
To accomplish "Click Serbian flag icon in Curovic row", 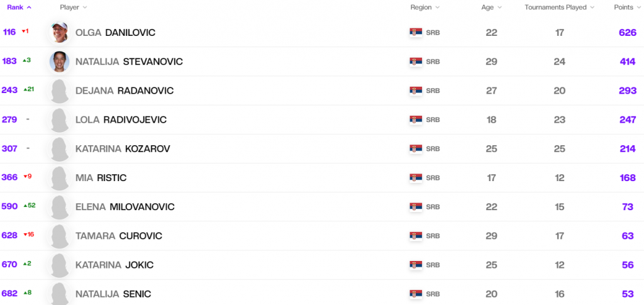I will (x=415, y=236).
